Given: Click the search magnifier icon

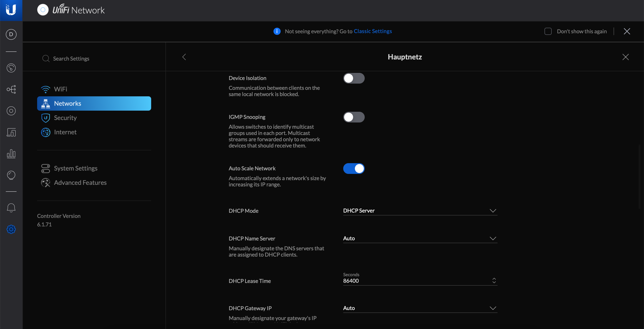Looking at the screenshot, I should [x=46, y=59].
